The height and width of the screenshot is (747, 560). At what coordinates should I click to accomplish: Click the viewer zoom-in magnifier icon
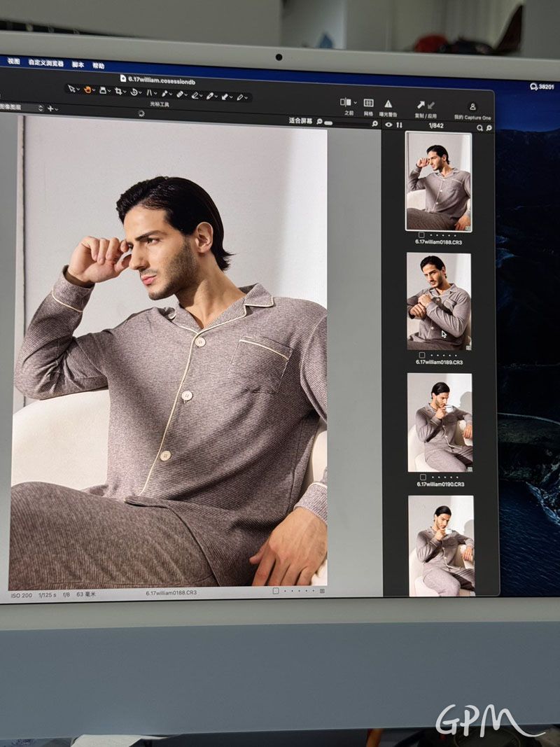point(374,123)
